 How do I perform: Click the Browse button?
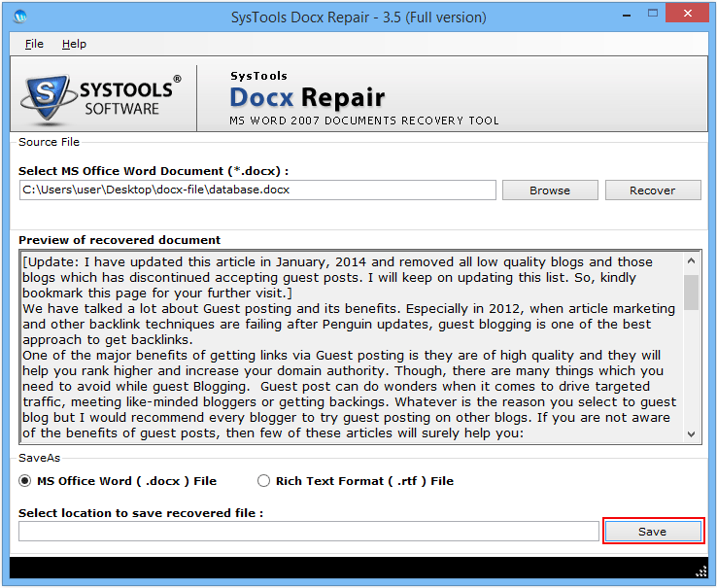550,190
